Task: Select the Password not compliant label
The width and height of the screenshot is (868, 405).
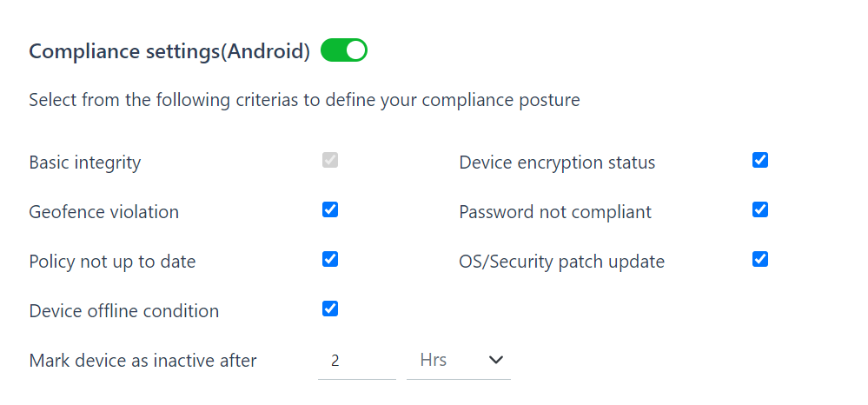Action: tap(555, 212)
